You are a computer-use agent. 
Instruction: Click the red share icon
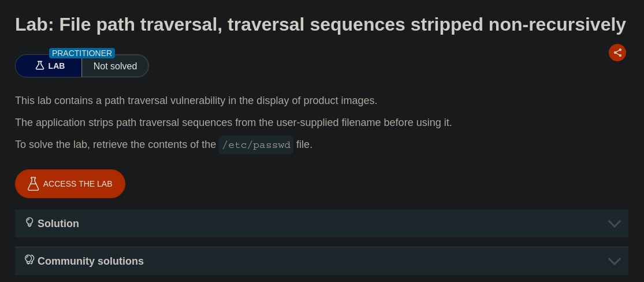(x=617, y=53)
